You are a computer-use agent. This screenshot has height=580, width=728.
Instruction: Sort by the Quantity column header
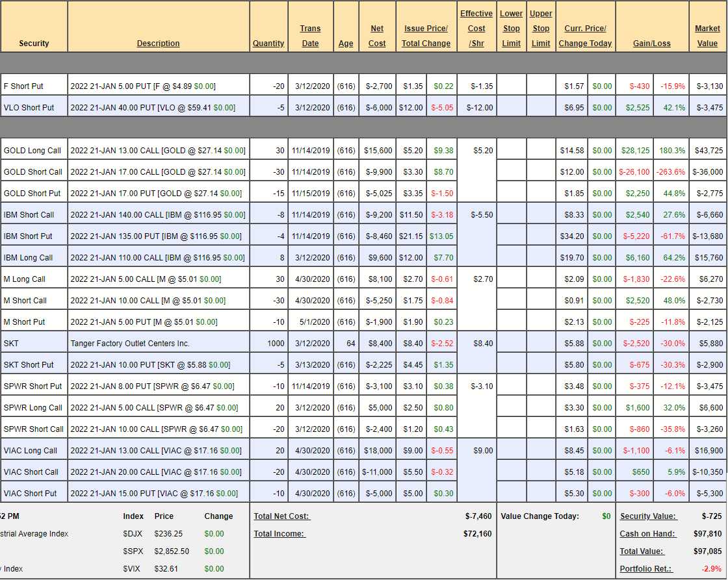[268, 44]
